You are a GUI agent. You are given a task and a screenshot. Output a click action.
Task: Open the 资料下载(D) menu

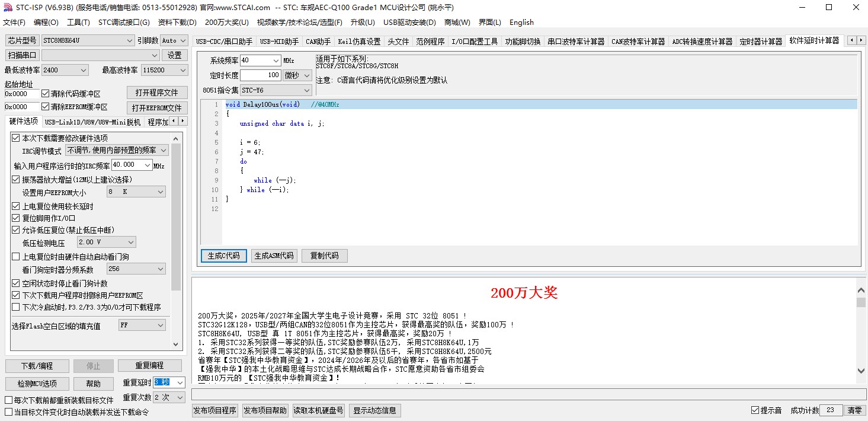coord(177,23)
